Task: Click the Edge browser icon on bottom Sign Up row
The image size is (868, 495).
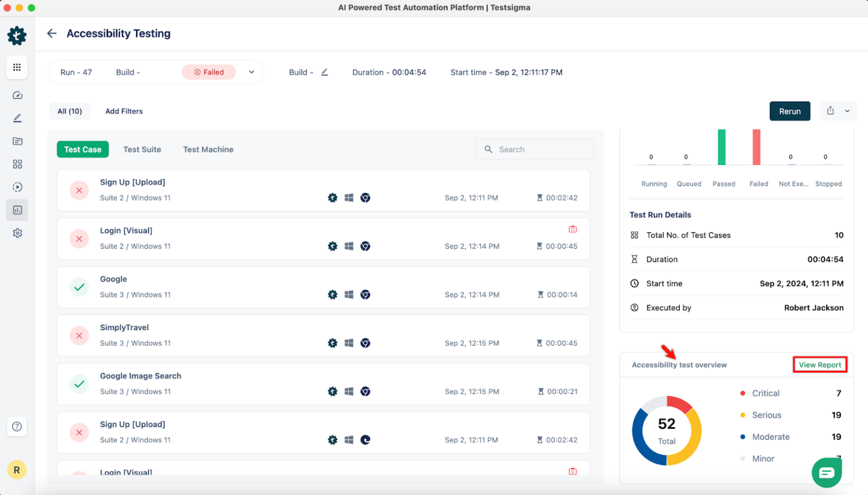Action: [x=365, y=440]
